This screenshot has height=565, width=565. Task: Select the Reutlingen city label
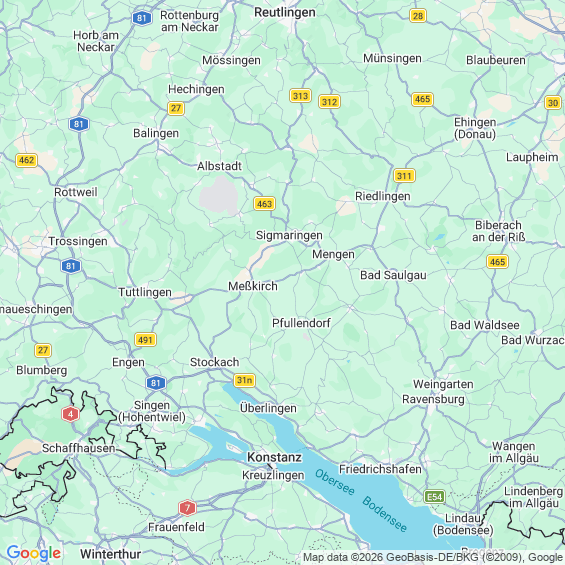(285, 12)
